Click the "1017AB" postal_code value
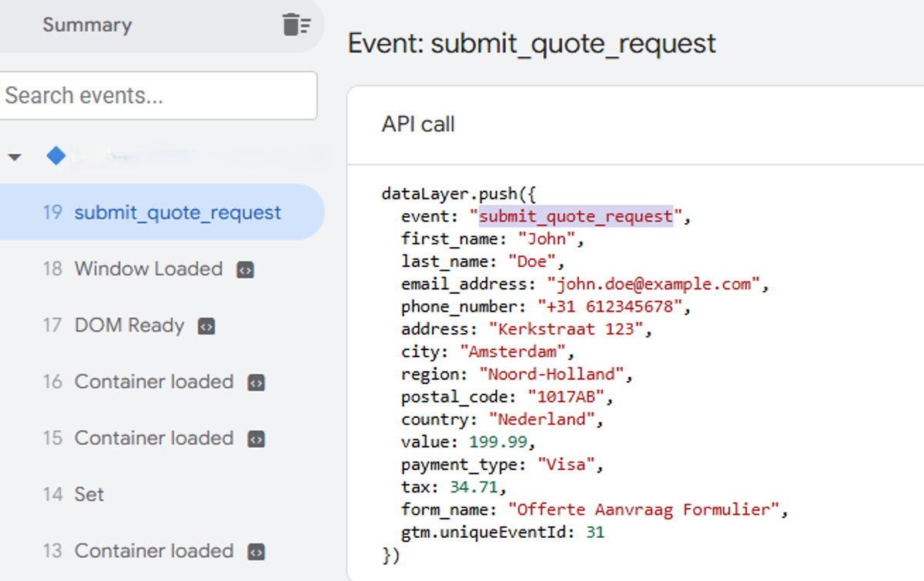This screenshot has height=581, width=924. click(x=566, y=397)
